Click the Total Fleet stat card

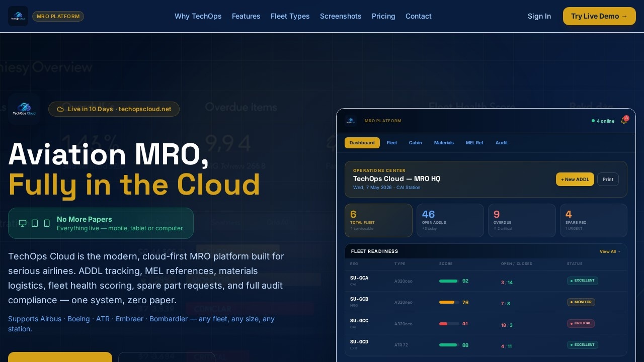(x=378, y=220)
